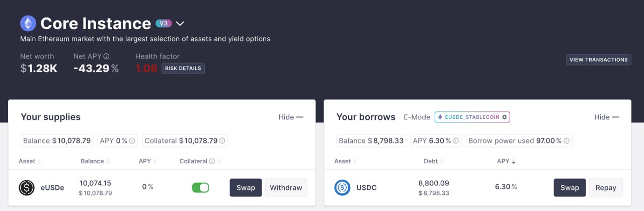Sort borrows by the APY column arrow

[x=514, y=162]
